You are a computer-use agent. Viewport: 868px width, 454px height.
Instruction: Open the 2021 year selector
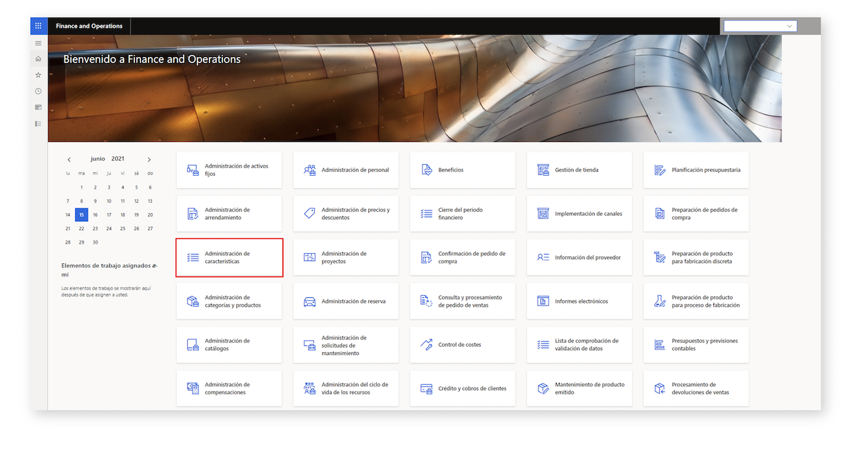(118, 159)
